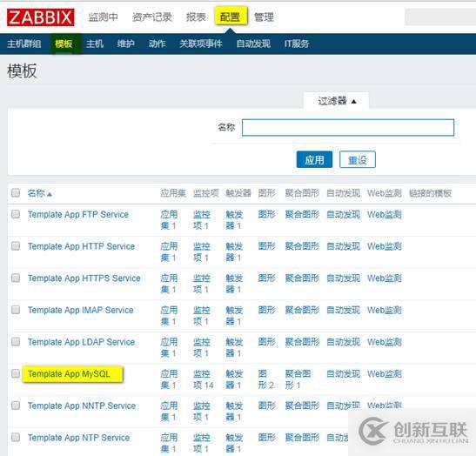Open Template App NTP Service
This screenshot has height=456, width=476.
pos(78,438)
